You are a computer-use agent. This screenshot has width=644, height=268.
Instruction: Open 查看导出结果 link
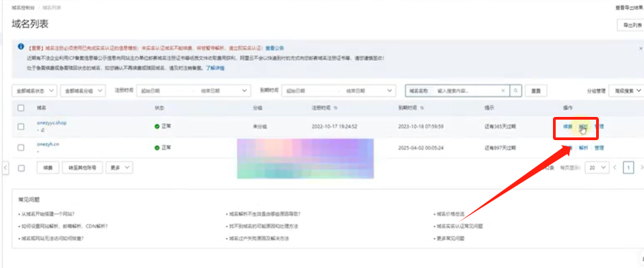630,8
